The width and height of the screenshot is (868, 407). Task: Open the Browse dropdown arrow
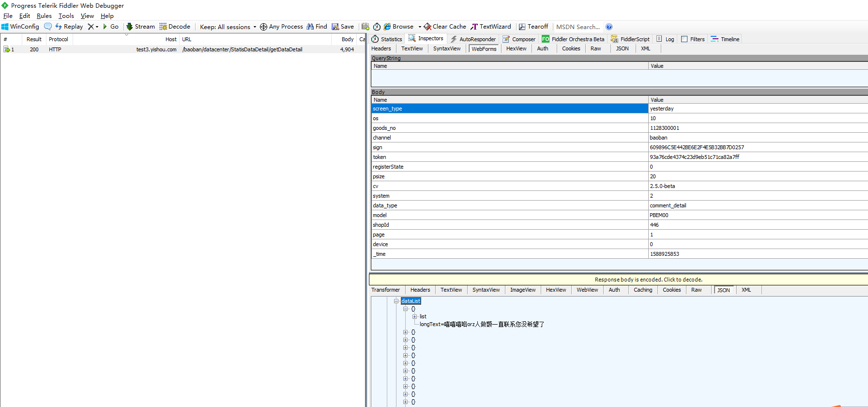click(x=420, y=27)
